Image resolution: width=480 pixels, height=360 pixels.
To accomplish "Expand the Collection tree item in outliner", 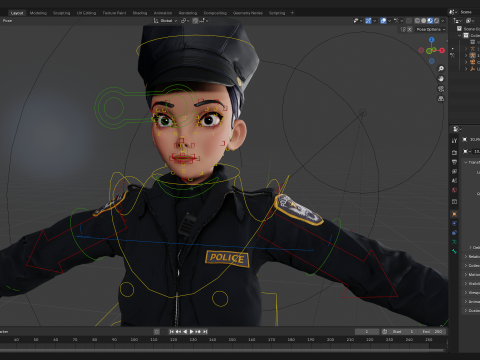I will point(460,35).
